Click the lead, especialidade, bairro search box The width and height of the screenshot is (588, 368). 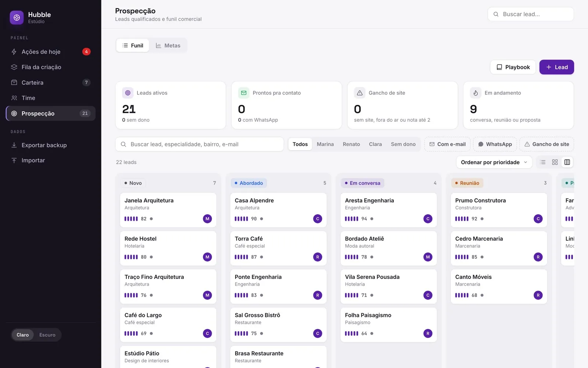(x=200, y=144)
